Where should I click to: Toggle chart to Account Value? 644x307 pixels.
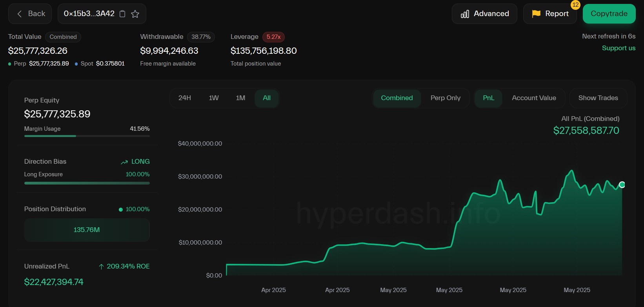pos(534,98)
